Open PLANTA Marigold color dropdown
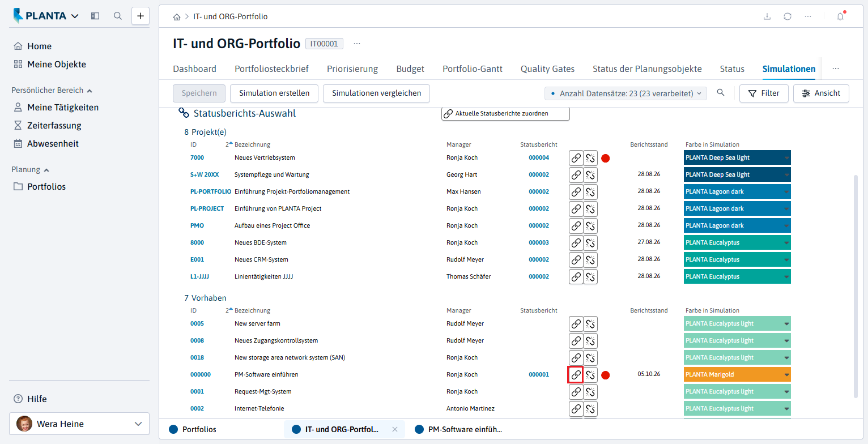Screen dimensions: 868x444 [786, 375]
